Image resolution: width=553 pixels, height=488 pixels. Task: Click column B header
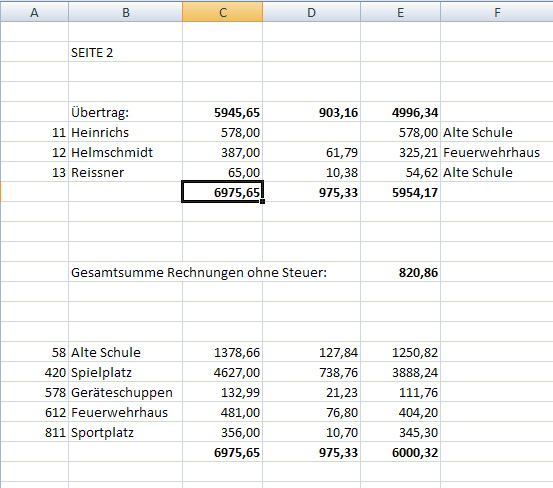click(x=126, y=12)
